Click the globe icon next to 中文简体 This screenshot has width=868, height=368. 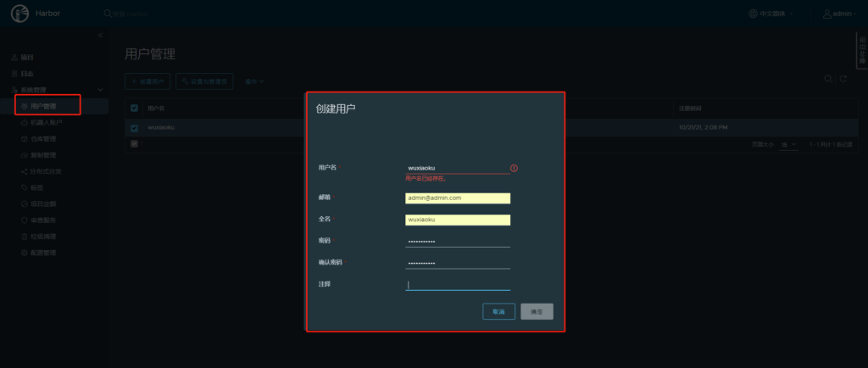[754, 14]
